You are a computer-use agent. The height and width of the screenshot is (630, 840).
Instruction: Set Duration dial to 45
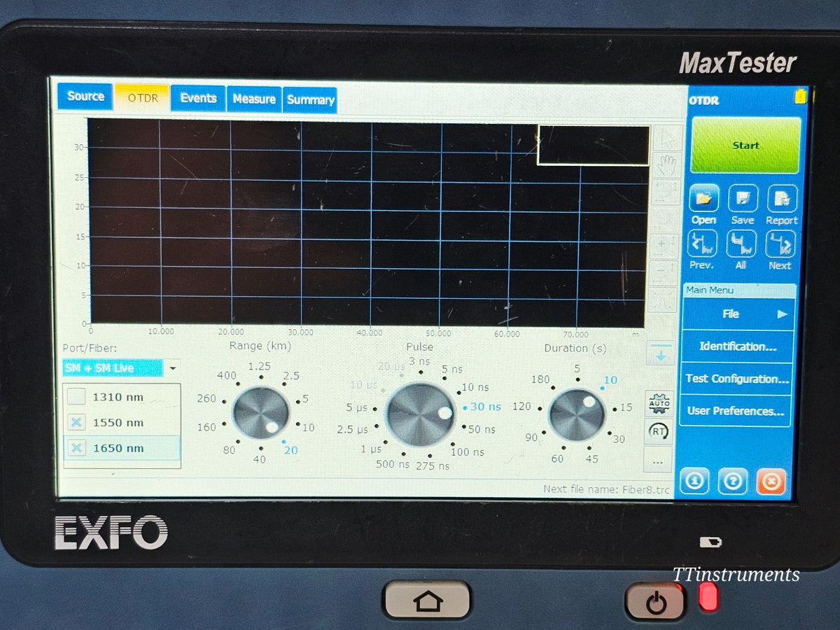[x=592, y=459]
